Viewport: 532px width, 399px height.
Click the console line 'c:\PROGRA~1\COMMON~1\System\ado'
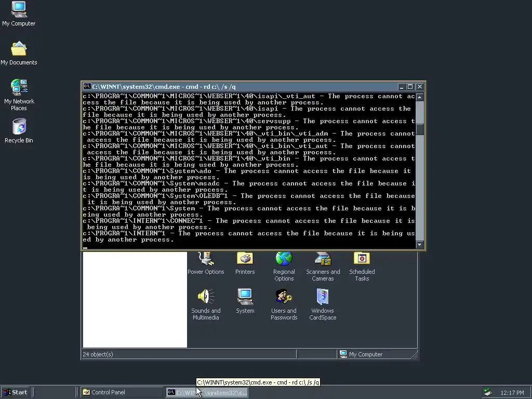(249, 174)
